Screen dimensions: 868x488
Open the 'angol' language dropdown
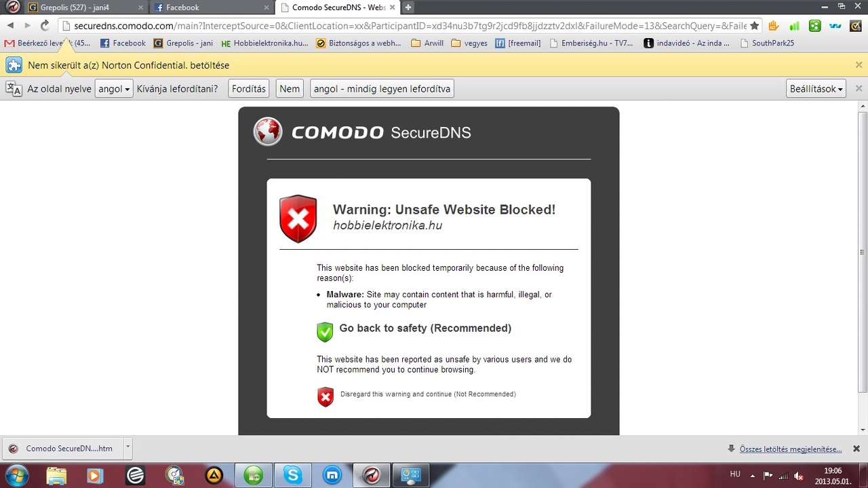tap(114, 89)
